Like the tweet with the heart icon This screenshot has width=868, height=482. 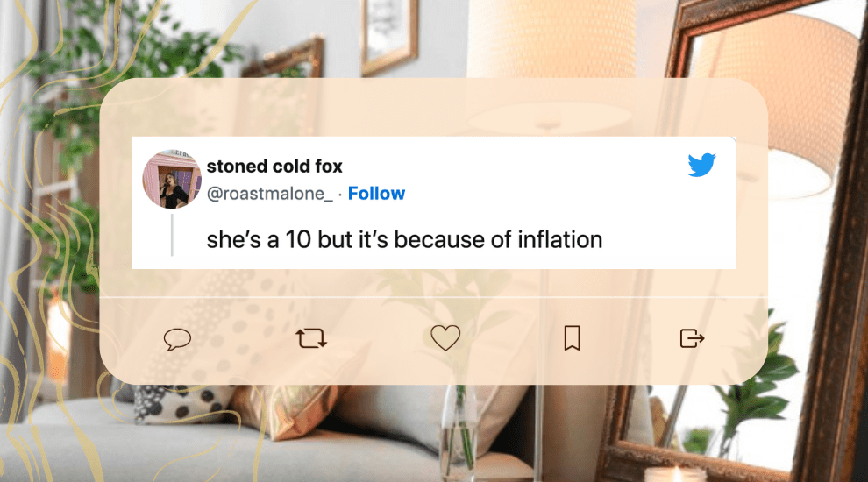pos(445,338)
